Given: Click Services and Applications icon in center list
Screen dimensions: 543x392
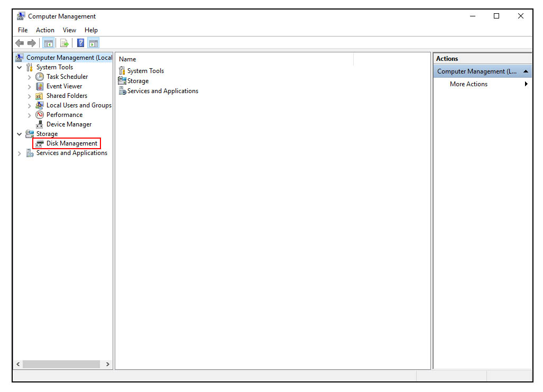Looking at the screenshot, I should pos(122,91).
